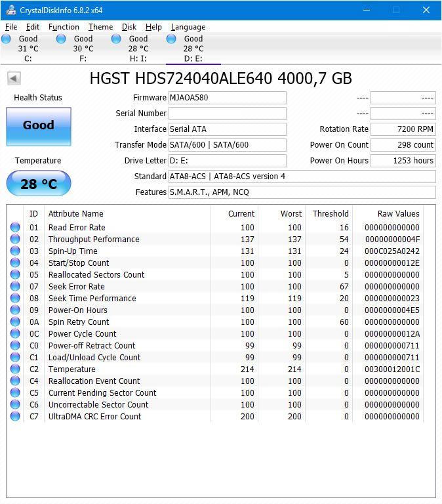Click status orb for Seek Error Rate
This screenshot has height=504, width=442.
tap(15, 286)
